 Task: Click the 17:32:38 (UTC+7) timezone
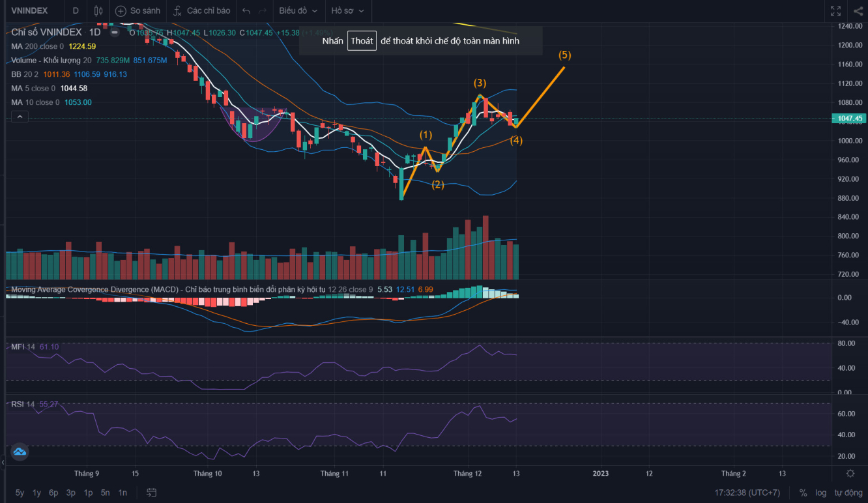747,493
